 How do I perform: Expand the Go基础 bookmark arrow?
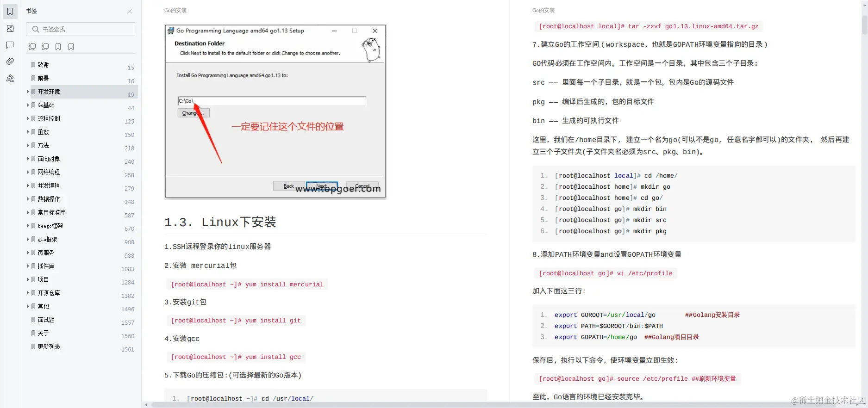click(x=28, y=105)
